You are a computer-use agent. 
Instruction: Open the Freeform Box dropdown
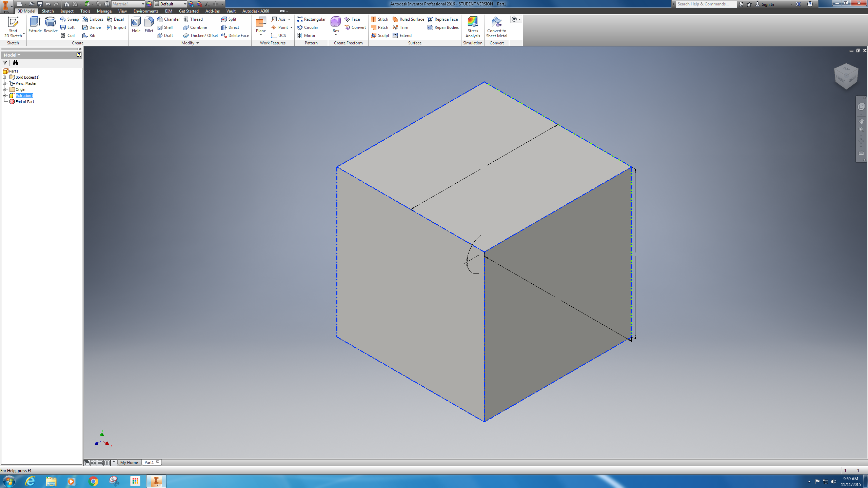(x=336, y=35)
